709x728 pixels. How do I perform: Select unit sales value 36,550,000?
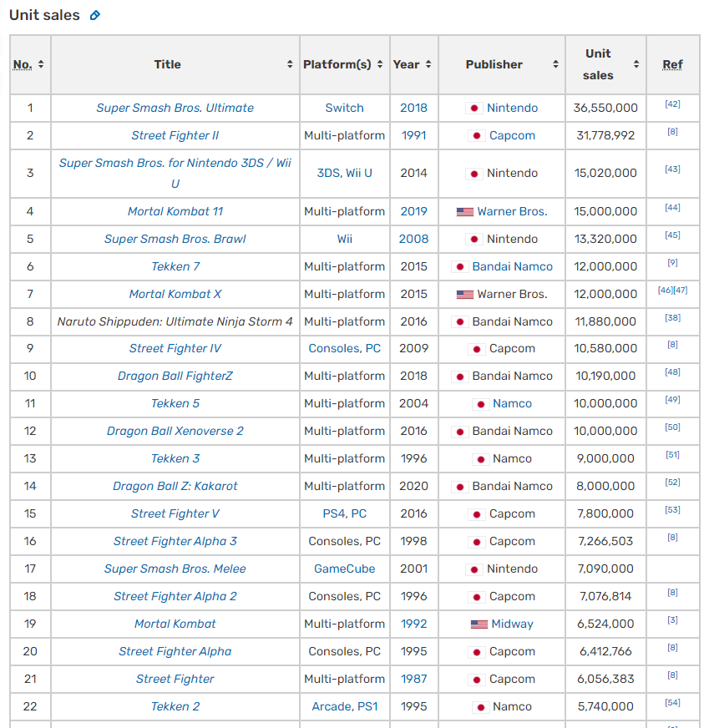click(x=605, y=108)
